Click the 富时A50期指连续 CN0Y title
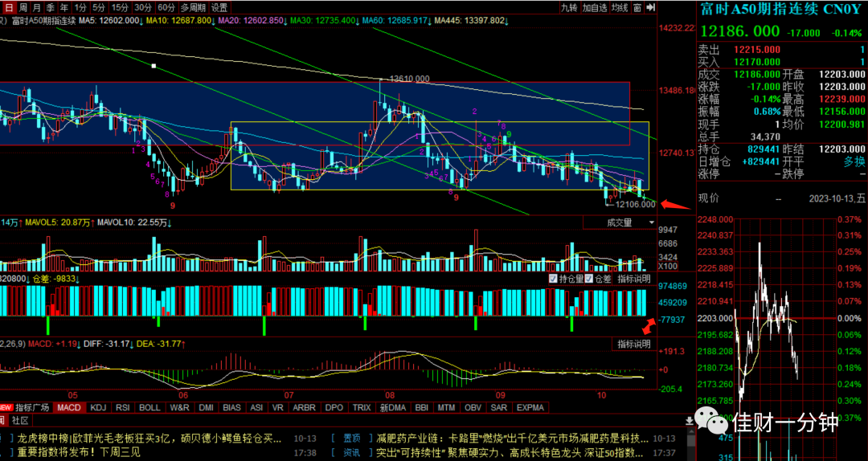The image size is (868, 461). coord(781,10)
